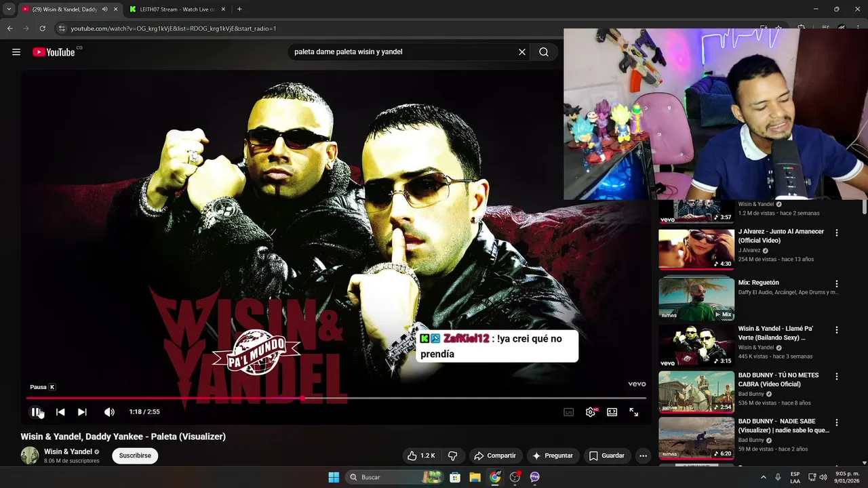Image resolution: width=868 pixels, height=488 pixels.
Task: Subscribe with the Suscribirse button
Action: pyautogui.click(x=135, y=455)
